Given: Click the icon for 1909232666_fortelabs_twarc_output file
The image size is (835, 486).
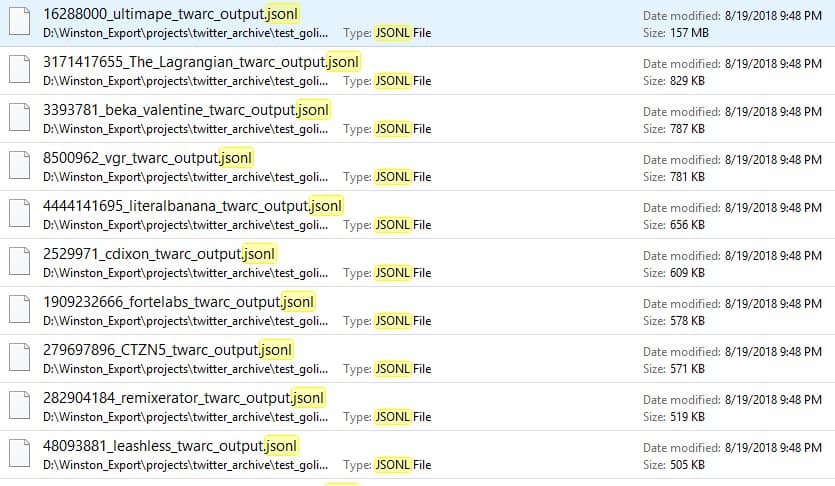Looking at the screenshot, I should (x=20, y=310).
